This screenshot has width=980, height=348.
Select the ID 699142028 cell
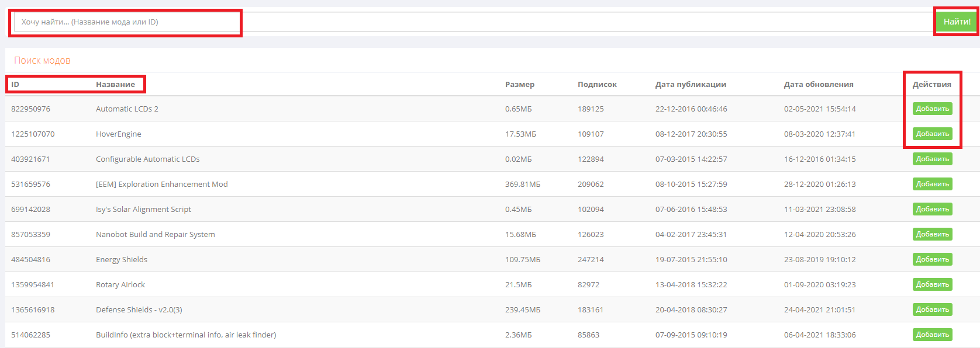(x=30, y=209)
